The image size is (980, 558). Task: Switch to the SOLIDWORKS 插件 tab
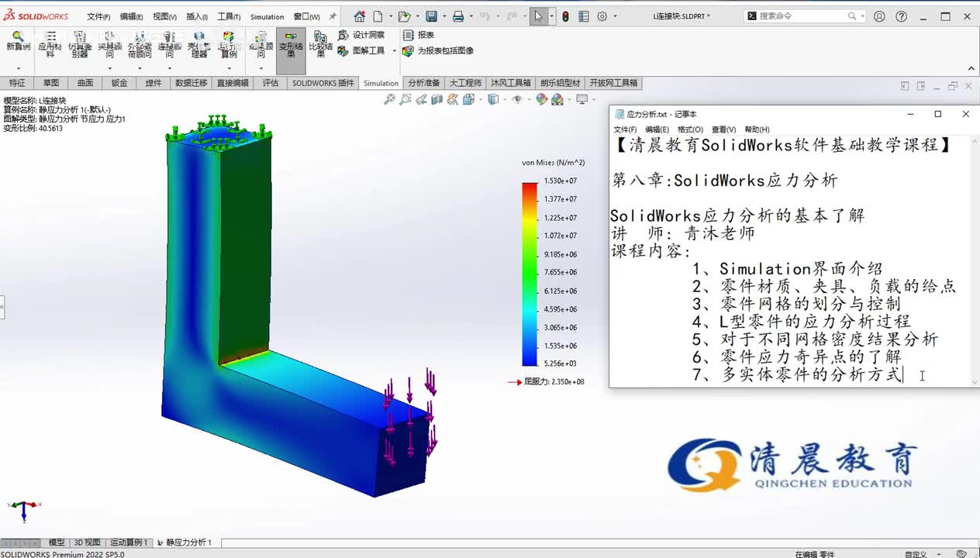coord(323,83)
